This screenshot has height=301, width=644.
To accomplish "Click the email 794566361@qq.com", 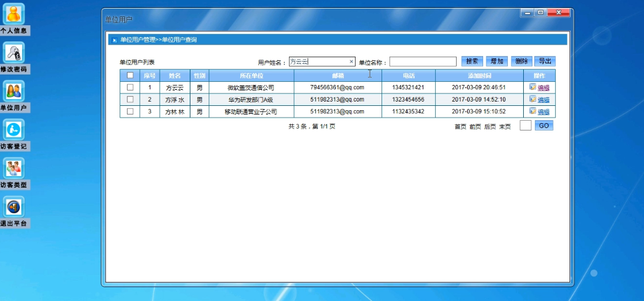I will pyautogui.click(x=337, y=87).
